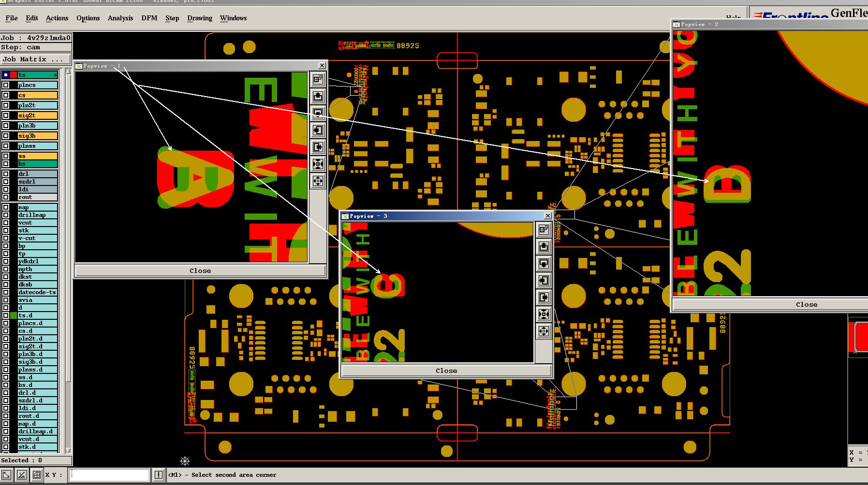Viewport: 868px width, 485px height.
Task: Click the Popview 1 title bar icon
Action: coord(79,66)
